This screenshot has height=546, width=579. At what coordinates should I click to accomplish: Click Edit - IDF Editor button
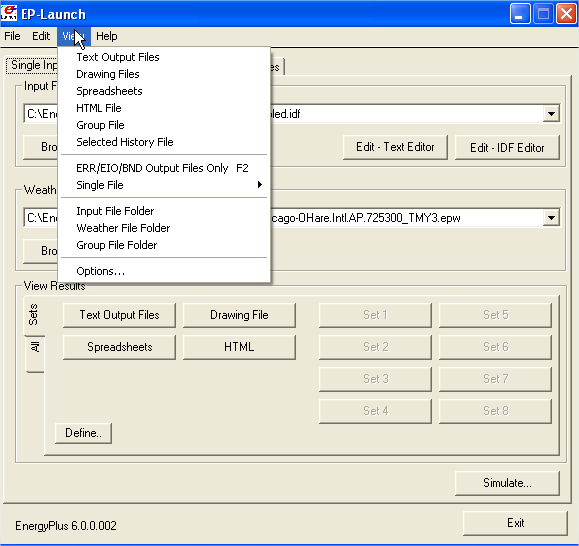(x=507, y=148)
